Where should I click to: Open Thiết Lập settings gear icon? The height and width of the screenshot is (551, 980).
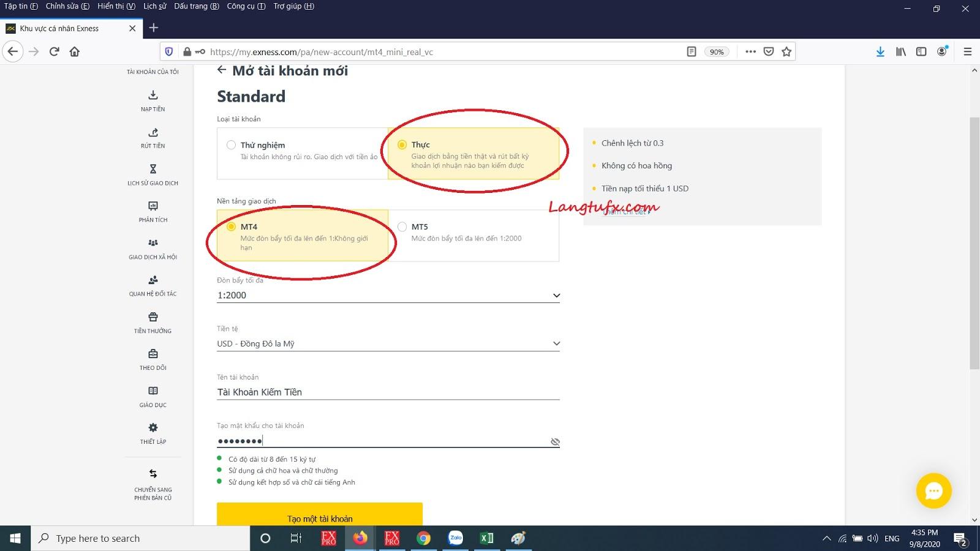(x=153, y=427)
